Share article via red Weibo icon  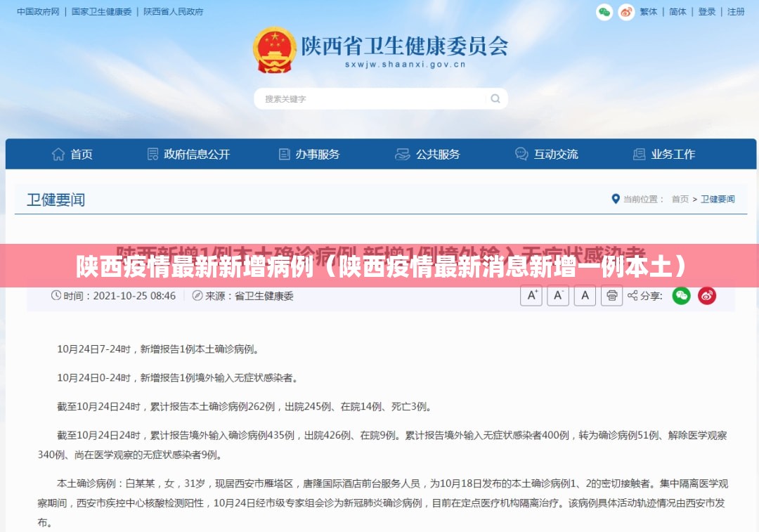pyautogui.click(x=707, y=295)
